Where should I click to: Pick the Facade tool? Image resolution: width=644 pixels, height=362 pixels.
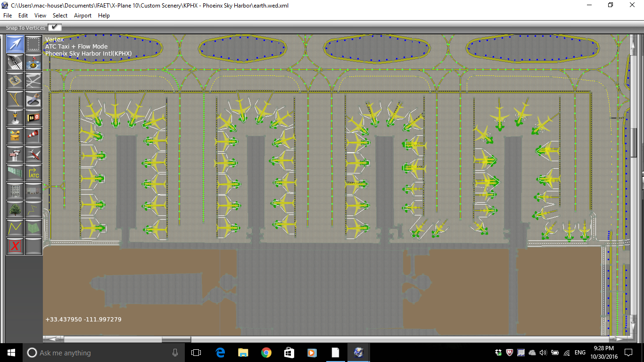pos(33,191)
